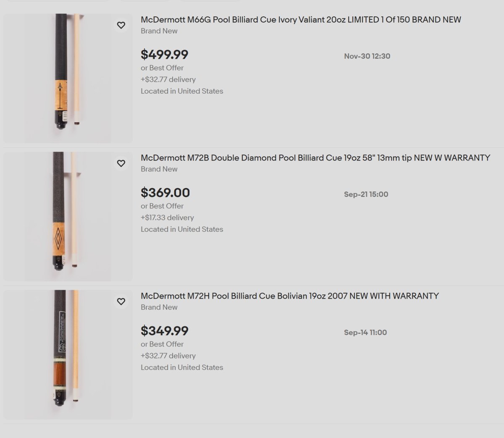
Task: Click "or Best Offer" under $369.00
Action: (162, 206)
